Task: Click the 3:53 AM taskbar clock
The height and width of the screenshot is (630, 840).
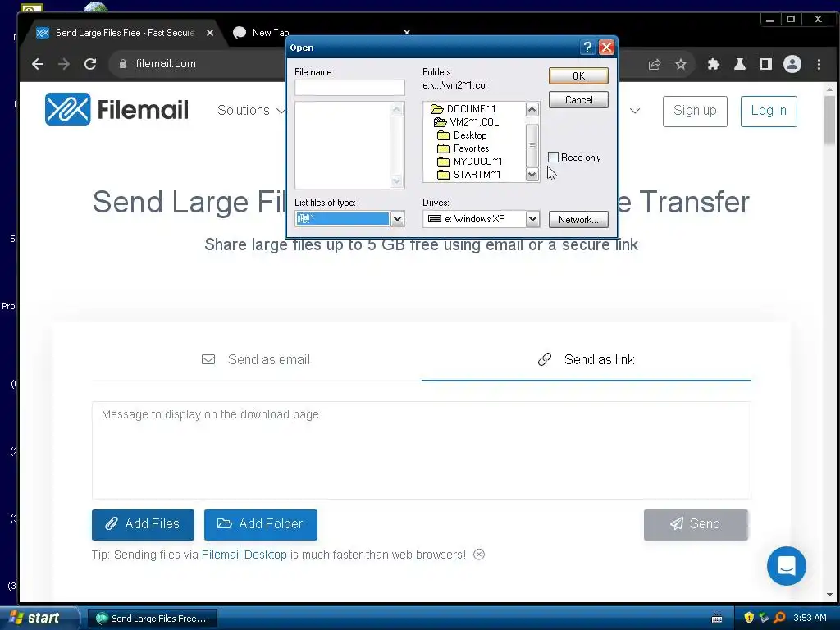Action: (x=810, y=618)
